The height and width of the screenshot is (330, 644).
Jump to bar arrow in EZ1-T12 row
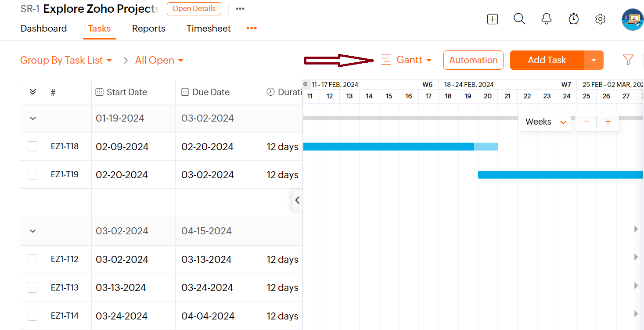(636, 257)
